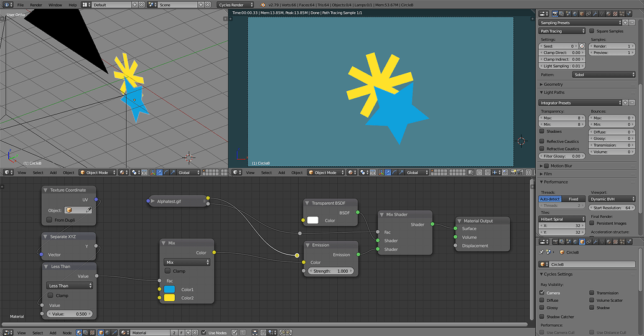
Task: Open the Texture properties tab (checker icon)
Action: pos(615,14)
